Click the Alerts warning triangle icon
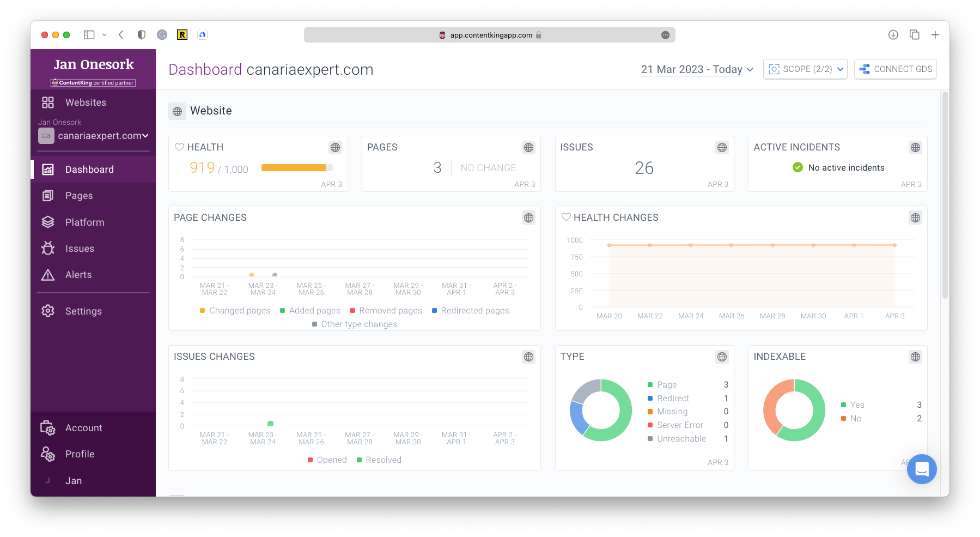 click(48, 275)
